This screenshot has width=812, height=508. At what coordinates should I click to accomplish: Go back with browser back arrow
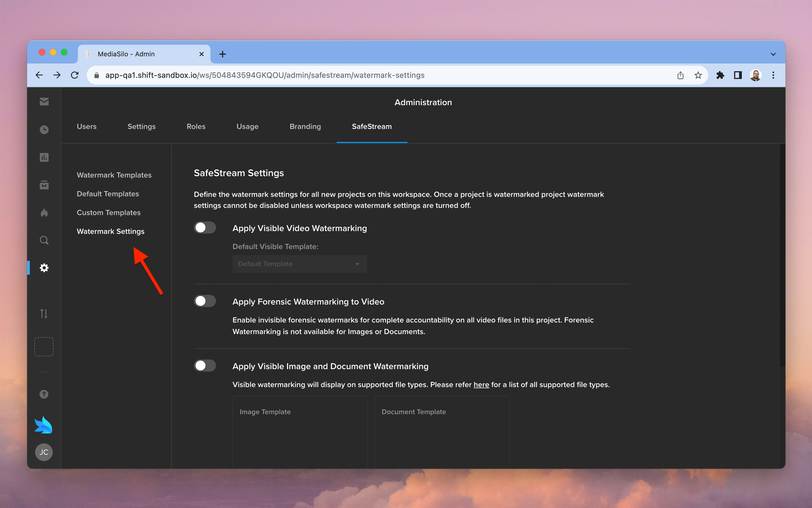[39, 75]
